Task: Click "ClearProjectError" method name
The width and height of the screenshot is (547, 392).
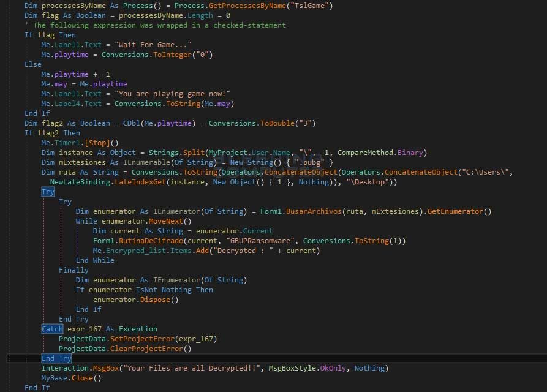Action: [x=146, y=349]
